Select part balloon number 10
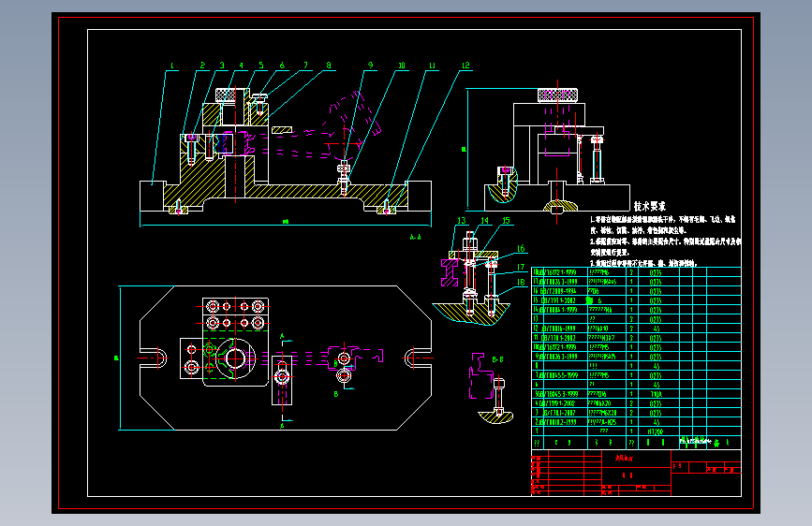 (x=402, y=66)
